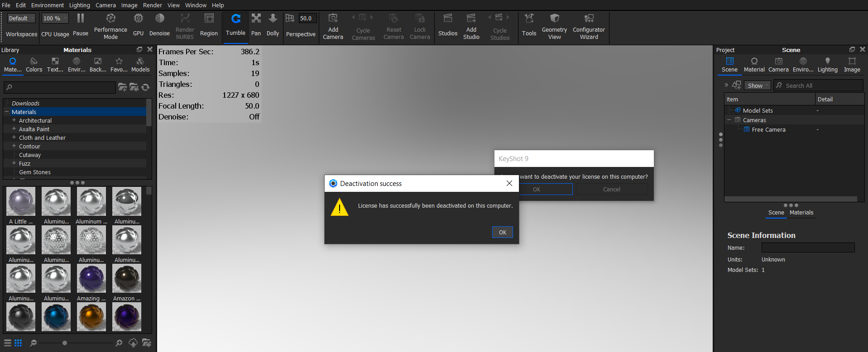The image size is (868, 352).
Task: Open the Models library tab
Action: (x=140, y=65)
